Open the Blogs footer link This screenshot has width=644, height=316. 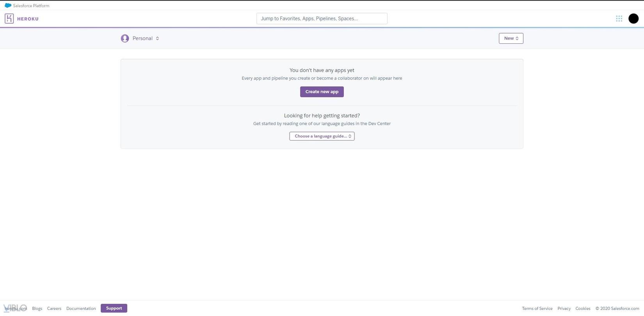(x=37, y=309)
